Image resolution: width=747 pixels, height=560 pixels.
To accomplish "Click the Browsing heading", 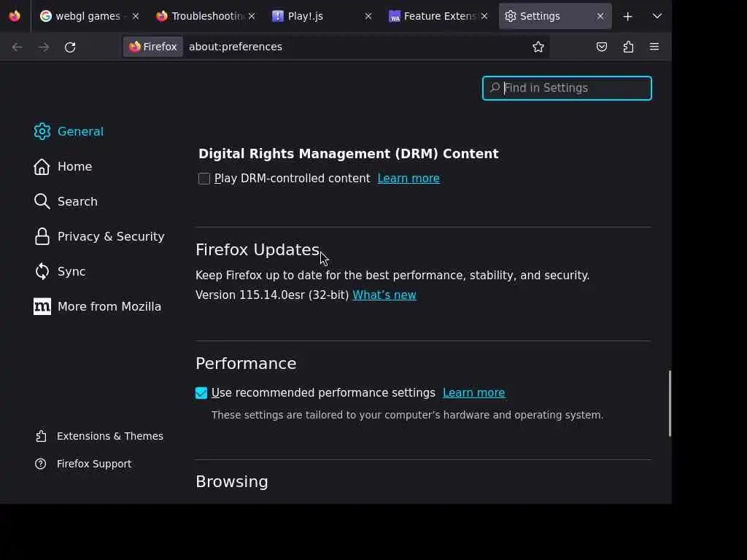I will pyautogui.click(x=231, y=482).
